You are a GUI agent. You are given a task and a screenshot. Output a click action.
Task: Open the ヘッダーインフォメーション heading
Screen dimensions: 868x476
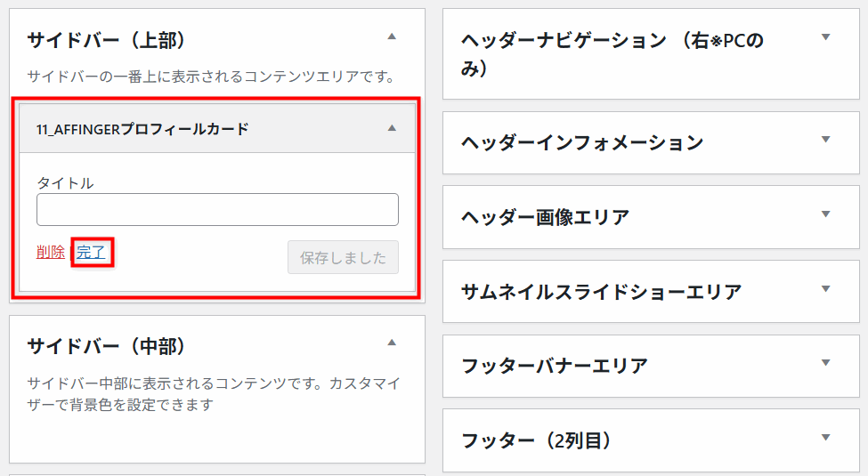coord(582,142)
